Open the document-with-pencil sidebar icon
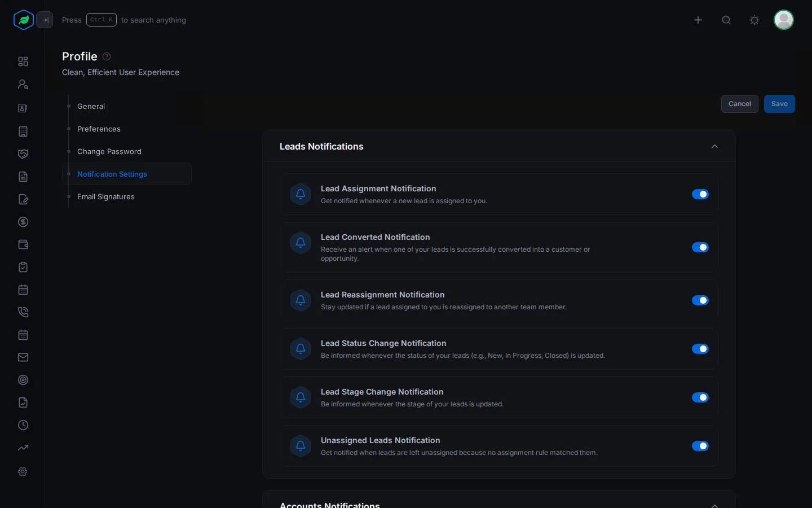The width and height of the screenshot is (812, 508). (x=23, y=199)
